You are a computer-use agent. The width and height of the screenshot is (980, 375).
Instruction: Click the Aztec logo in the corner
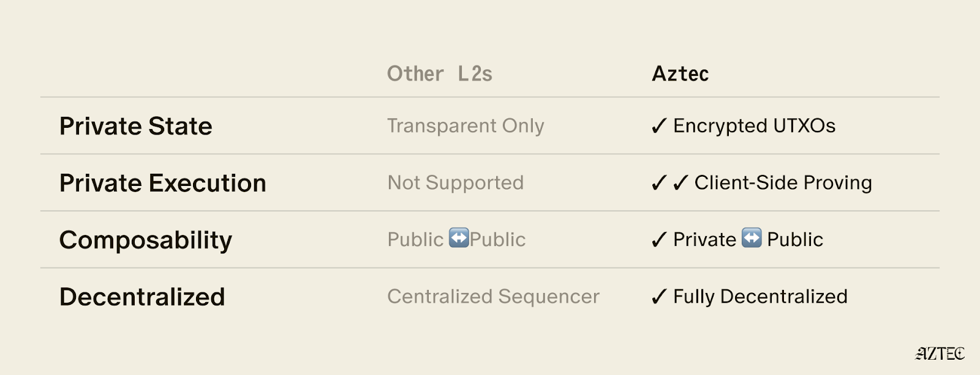(940, 354)
